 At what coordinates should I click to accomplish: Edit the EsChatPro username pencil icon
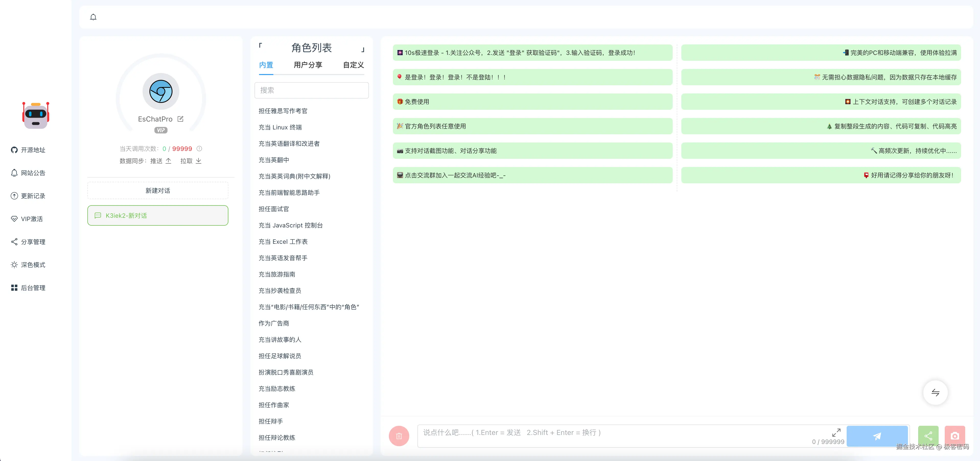[x=180, y=119]
